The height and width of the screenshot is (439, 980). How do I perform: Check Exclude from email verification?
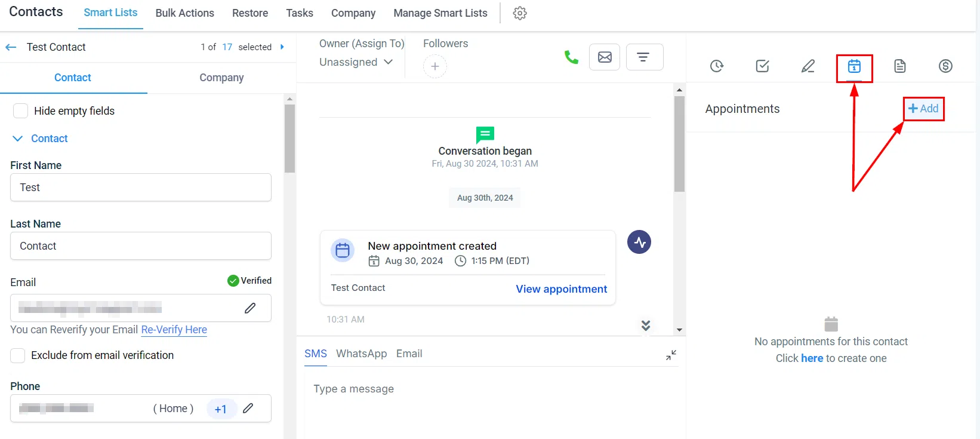[18, 356]
